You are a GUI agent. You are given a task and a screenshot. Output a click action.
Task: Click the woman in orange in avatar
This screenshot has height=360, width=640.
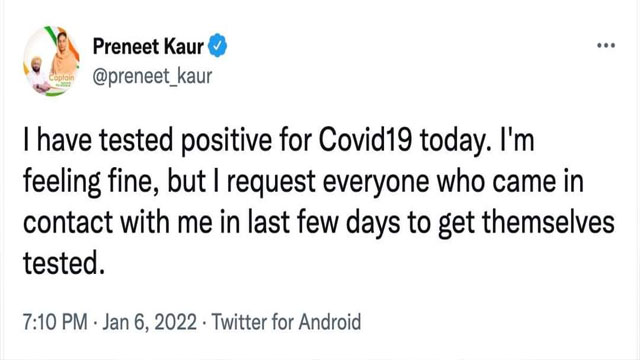64,51
